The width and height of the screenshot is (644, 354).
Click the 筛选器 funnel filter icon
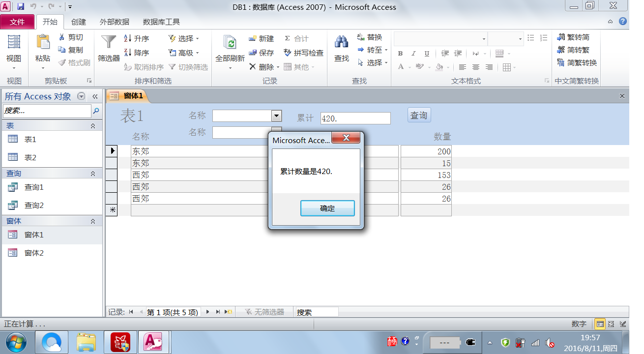click(109, 42)
